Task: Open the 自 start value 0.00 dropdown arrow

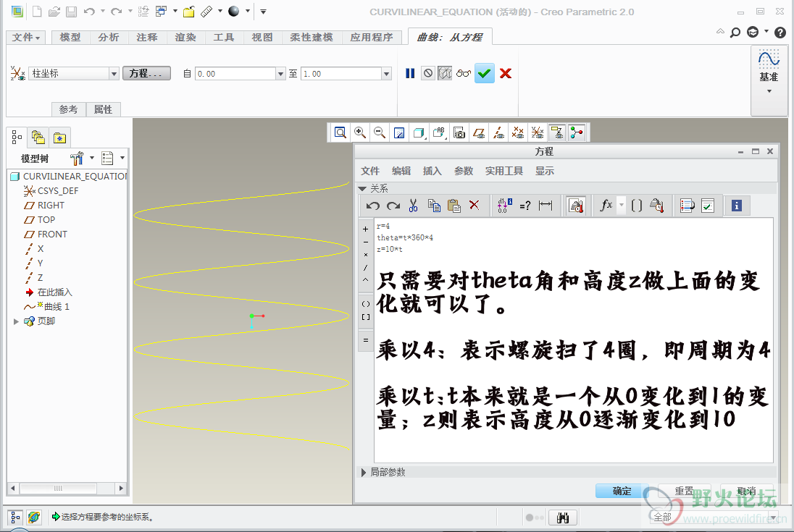Action: [x=280, y=74]
